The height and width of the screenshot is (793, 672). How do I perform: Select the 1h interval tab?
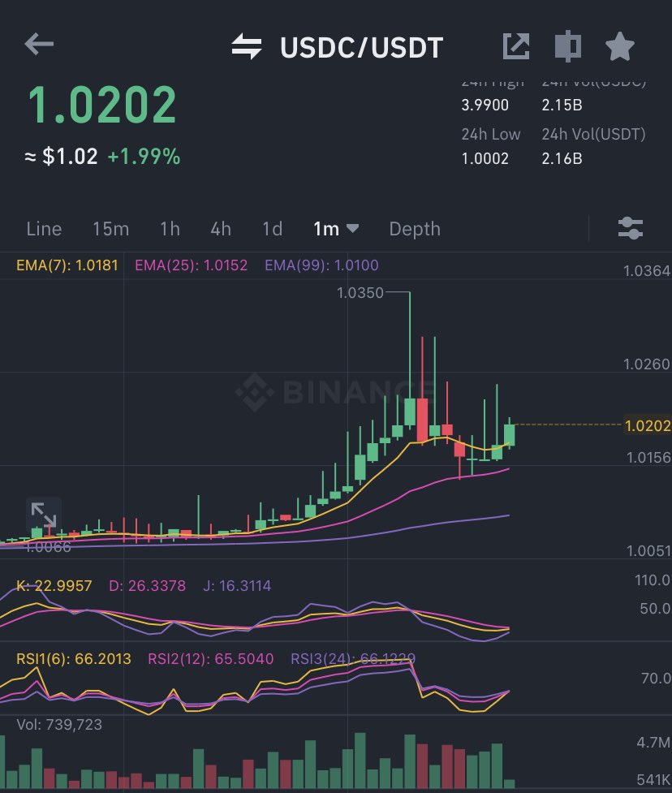pyautogui.click(x=170, y=229)
